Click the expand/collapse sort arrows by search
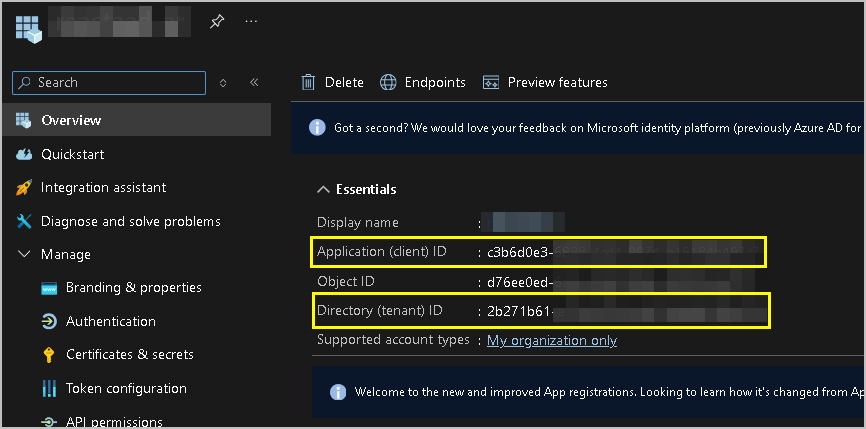Image resolution: width=866 pixels, height=429 pixels. 223,83
